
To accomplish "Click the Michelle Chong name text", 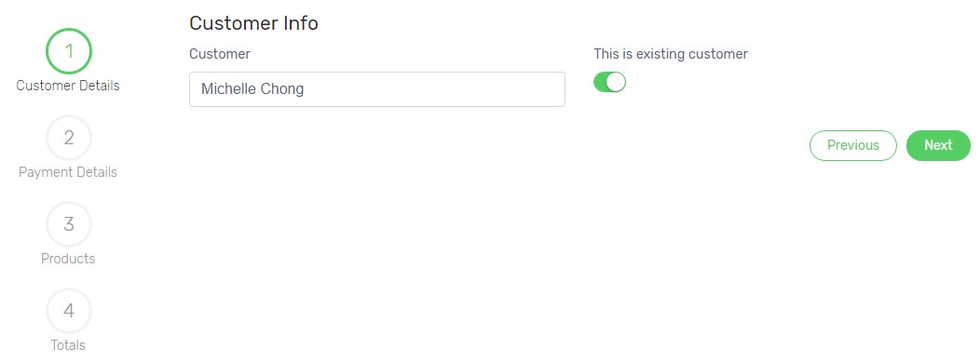I will (x=252, y=89).
